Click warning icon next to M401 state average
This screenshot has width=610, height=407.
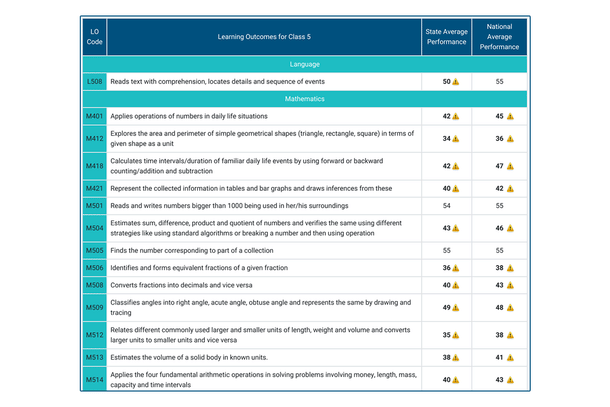(456, 117)
